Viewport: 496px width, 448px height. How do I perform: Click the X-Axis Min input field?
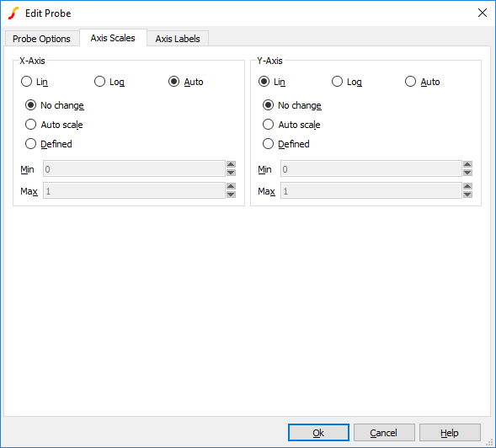click(x=134, y=168)
